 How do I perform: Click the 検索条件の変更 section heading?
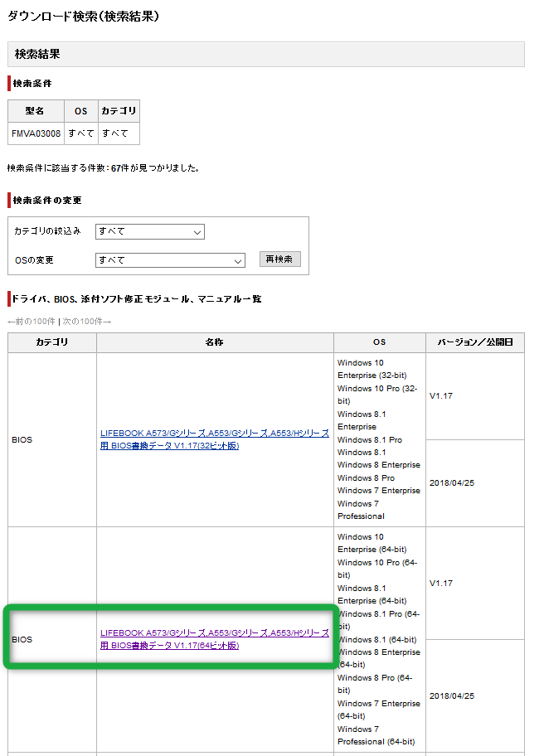[x=47, y=201]
